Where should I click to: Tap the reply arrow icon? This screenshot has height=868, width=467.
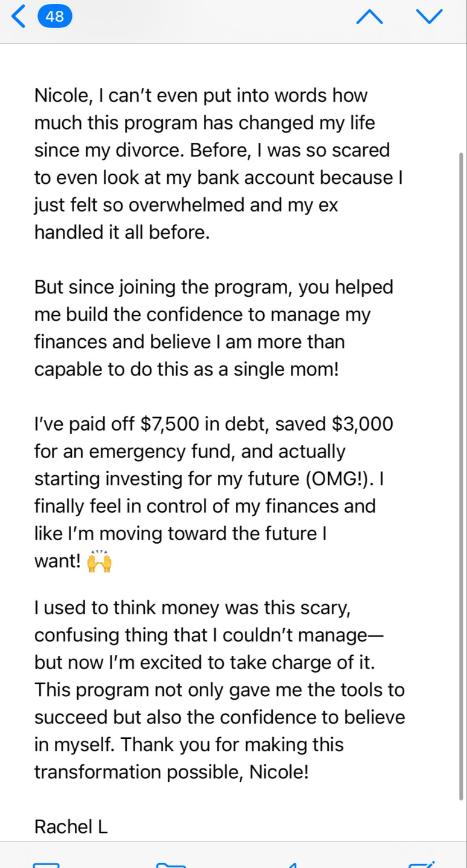coord(292,864)
